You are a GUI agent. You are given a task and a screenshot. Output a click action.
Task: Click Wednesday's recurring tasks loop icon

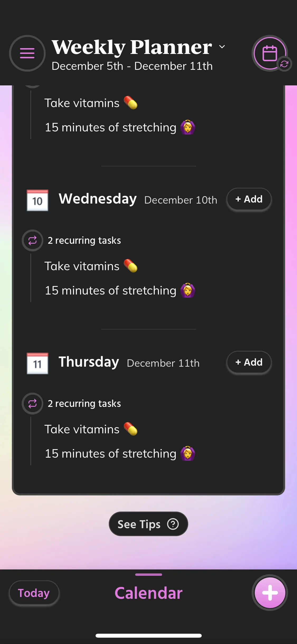pos(32,240)
